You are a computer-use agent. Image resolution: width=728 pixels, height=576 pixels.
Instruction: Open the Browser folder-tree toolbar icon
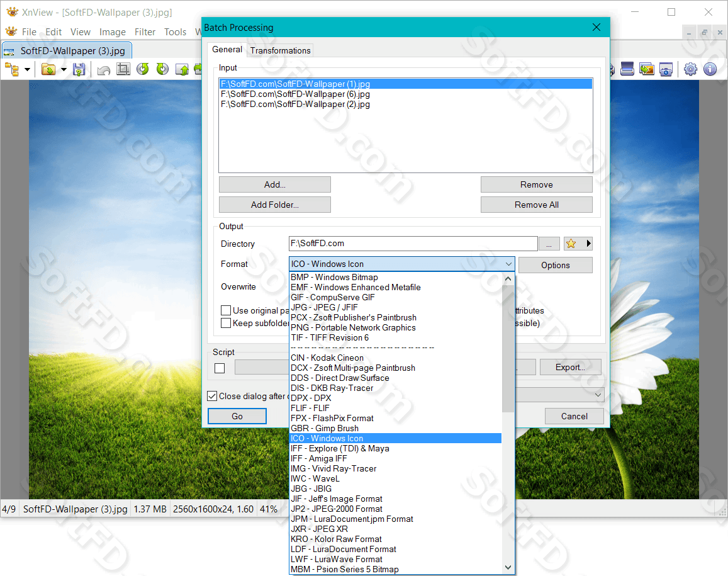[11, 70]
